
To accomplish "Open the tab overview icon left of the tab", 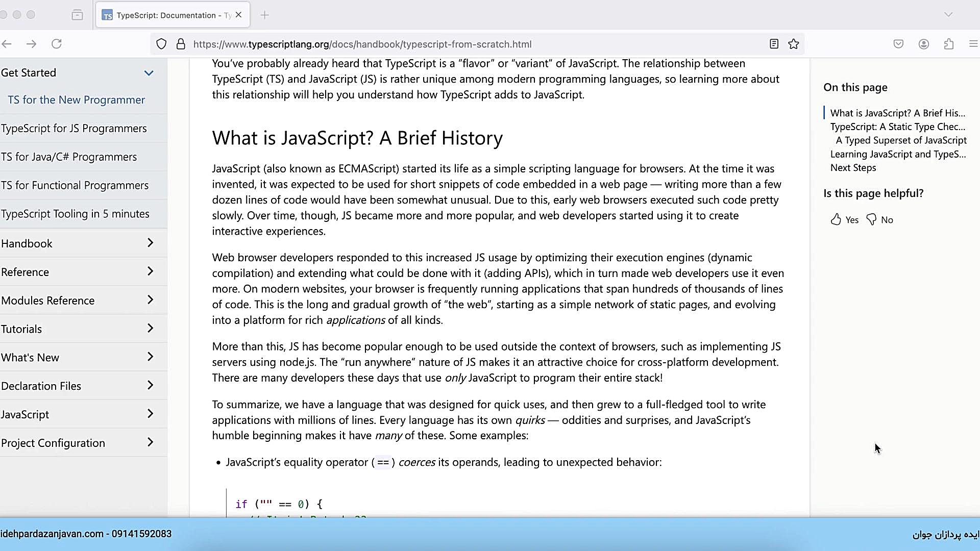I will 77,15.
